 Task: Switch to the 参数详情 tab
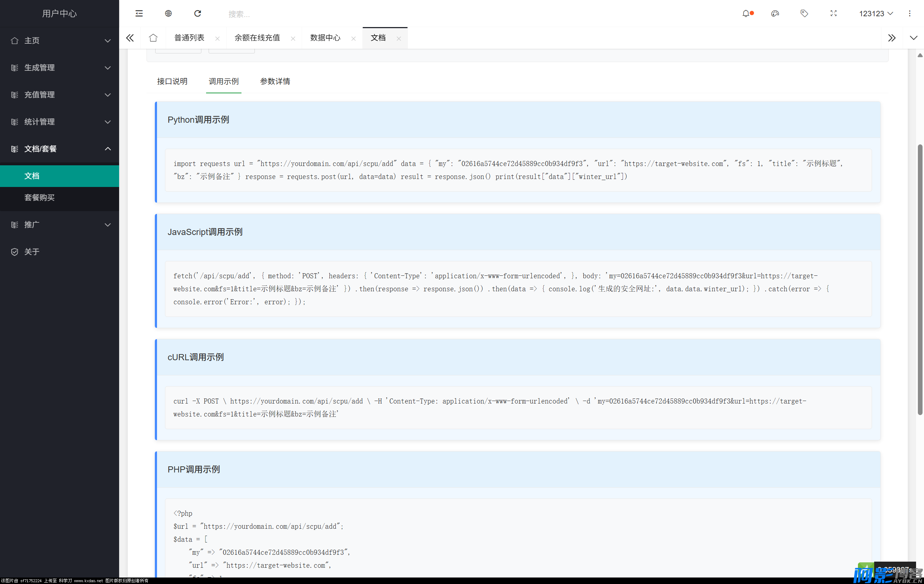(275, 81)
